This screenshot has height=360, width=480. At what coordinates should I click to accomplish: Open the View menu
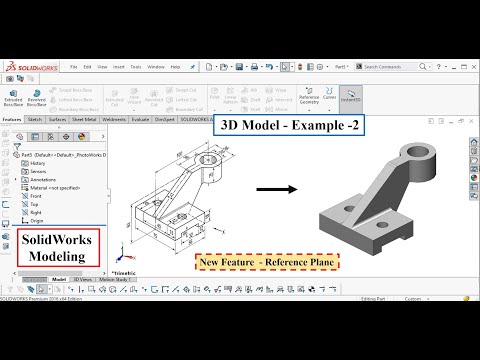[102, 67]
